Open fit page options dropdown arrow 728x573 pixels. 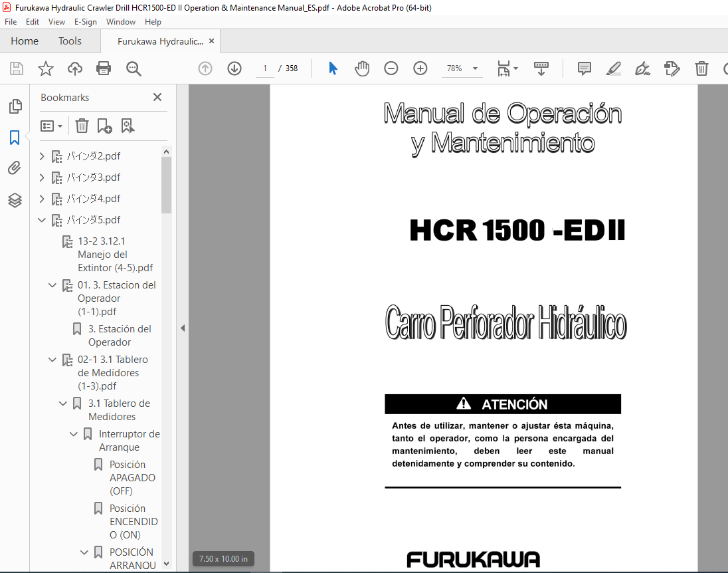[x=515, y=68]
